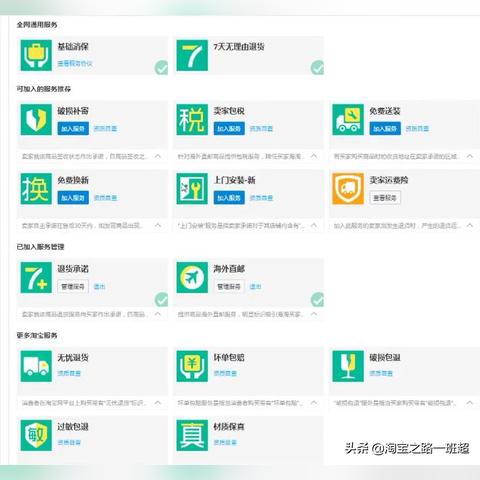Click the 基础消保 briefcase icon
The height and width of the screenshot is (480, 480).
click(36, 55)
